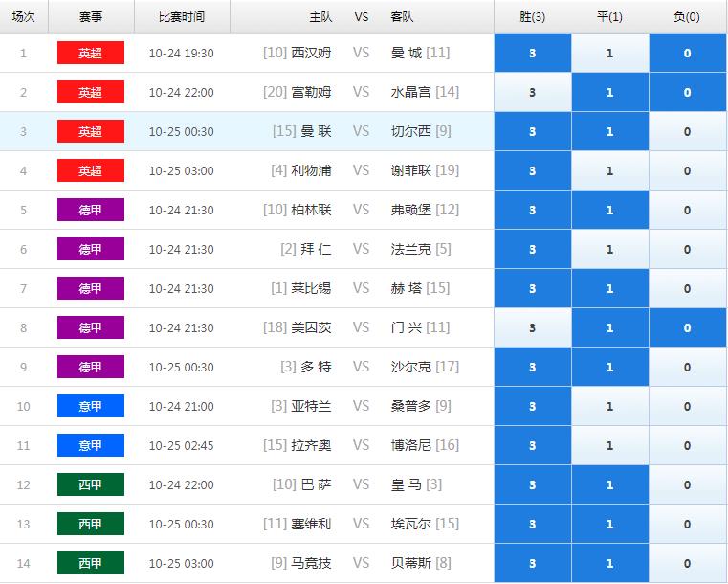Toggle draw (1) for 富勒姆 vs 水晶宫
This screenshot has height=584, width=728.
[610, 92]
